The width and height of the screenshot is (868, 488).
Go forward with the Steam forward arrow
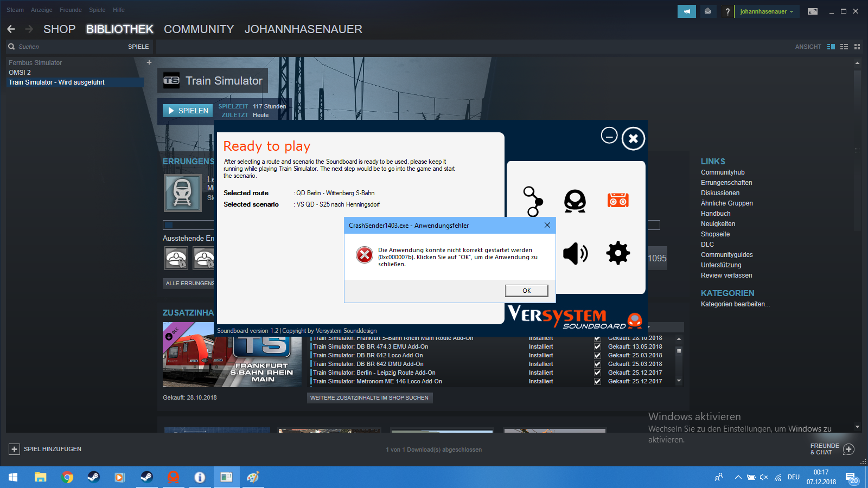29,29
